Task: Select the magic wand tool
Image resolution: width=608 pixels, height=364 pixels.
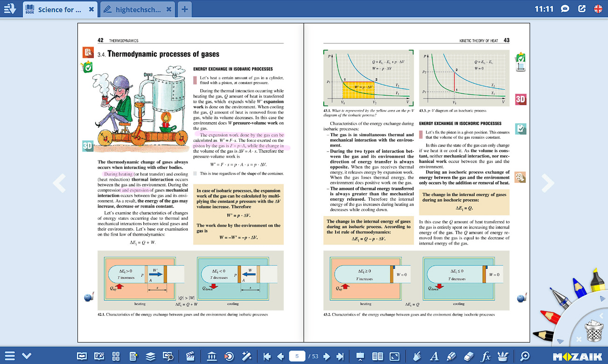Action: pos(246,356)
